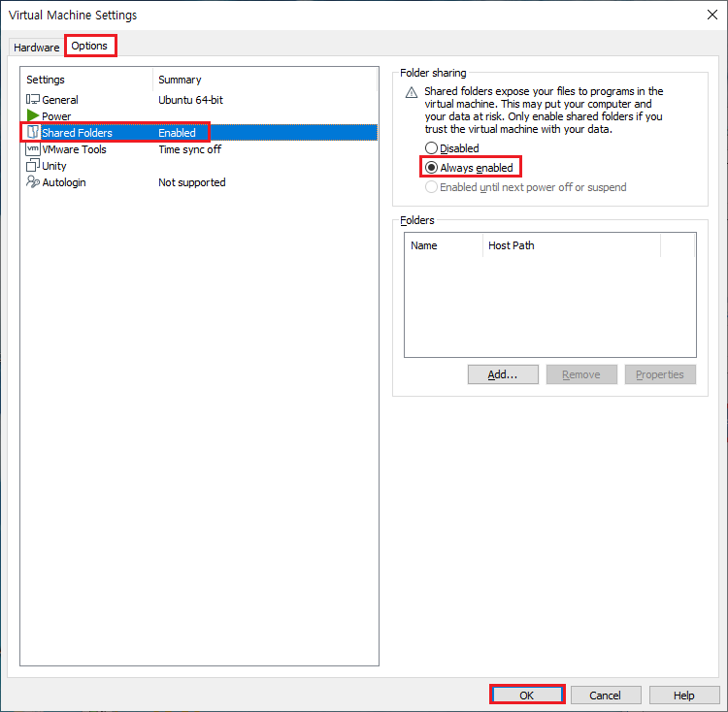Screen dimensions: 728x712
Task: Click the 'Ubuntu 64-bit' summary text
Action: pos(190,100)
